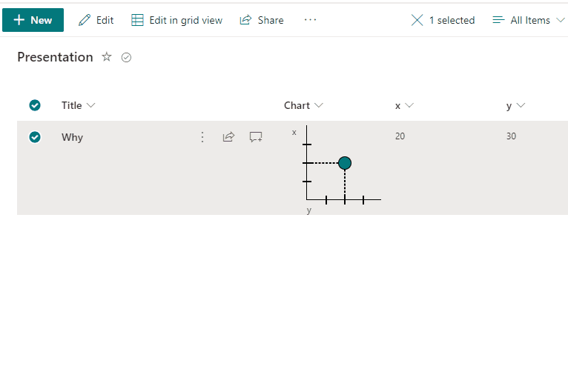The image size is (568, 392).
Task: Favorite the Presentation list with star
Action: tap(107, 57)
